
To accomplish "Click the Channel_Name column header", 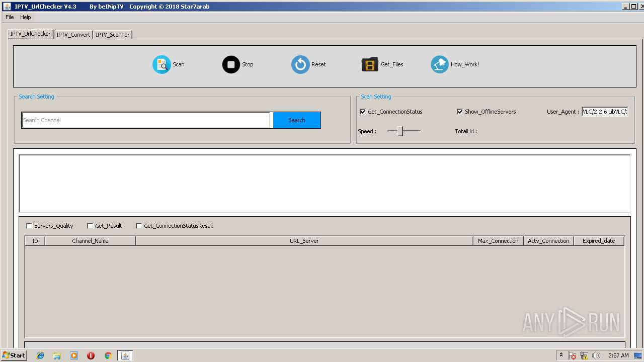I will [x=90, y=241].
